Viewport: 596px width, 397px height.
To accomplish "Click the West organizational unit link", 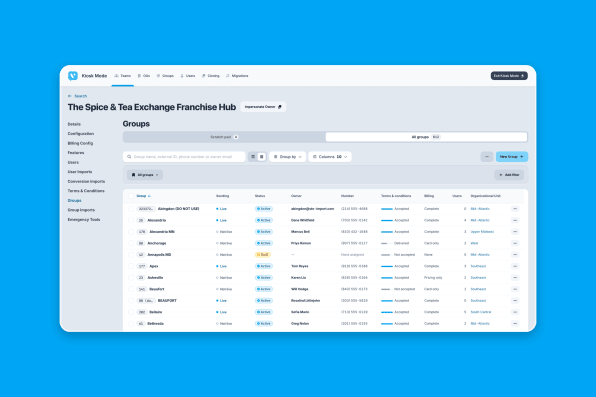I will pos(474,243).
